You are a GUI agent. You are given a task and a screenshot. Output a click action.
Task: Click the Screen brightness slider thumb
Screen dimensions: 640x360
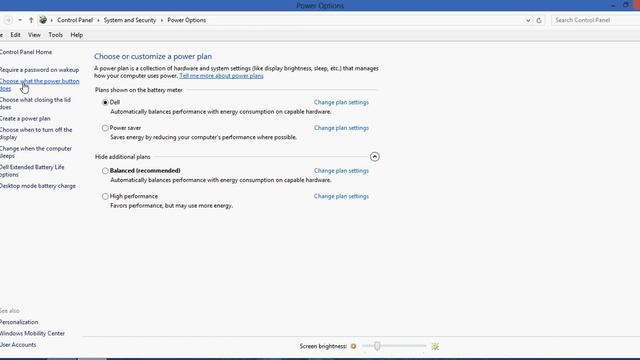pos(377,346)
